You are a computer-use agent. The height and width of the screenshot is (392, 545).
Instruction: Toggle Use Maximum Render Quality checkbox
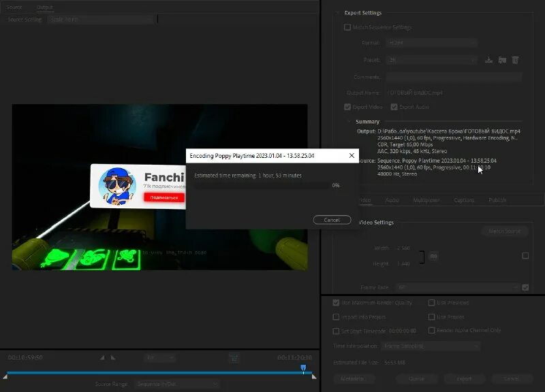336,303
